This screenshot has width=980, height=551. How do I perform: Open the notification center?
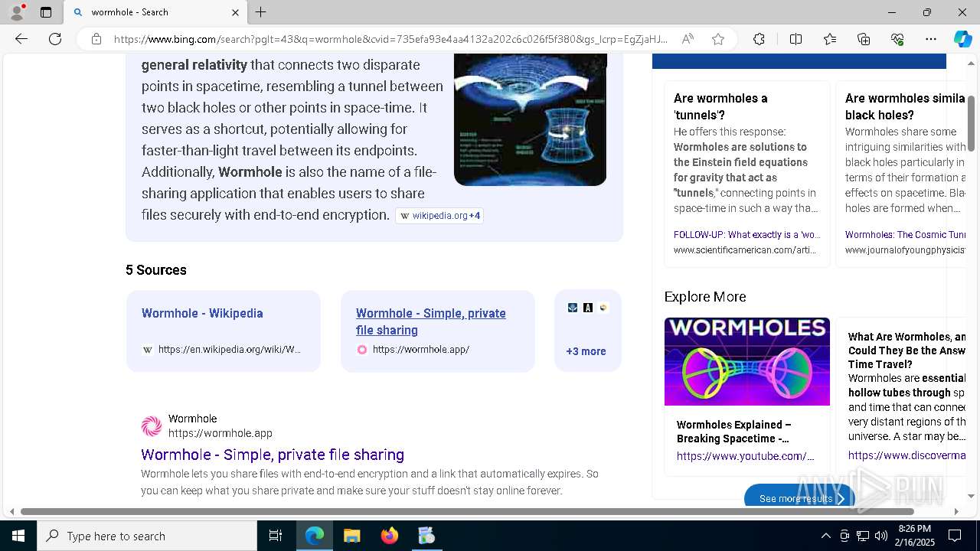[955, 536]
